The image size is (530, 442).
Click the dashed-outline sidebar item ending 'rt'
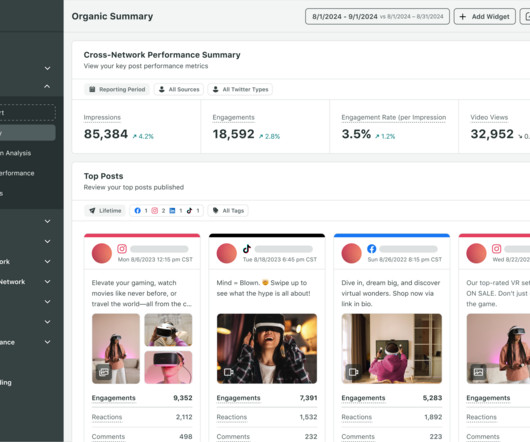coord(28,113)
